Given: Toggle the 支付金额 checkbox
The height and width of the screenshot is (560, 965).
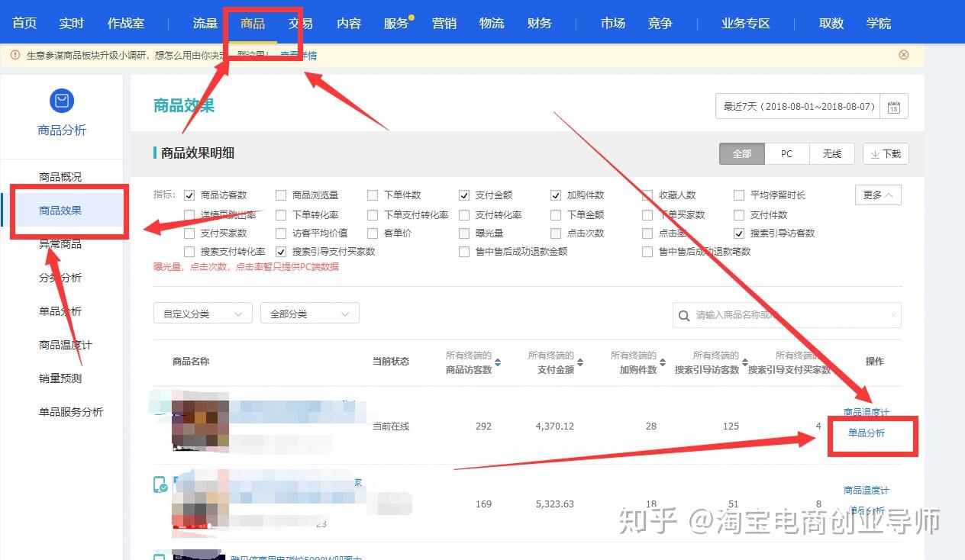Looking at the screenshot, I should [x=464, y=195].
